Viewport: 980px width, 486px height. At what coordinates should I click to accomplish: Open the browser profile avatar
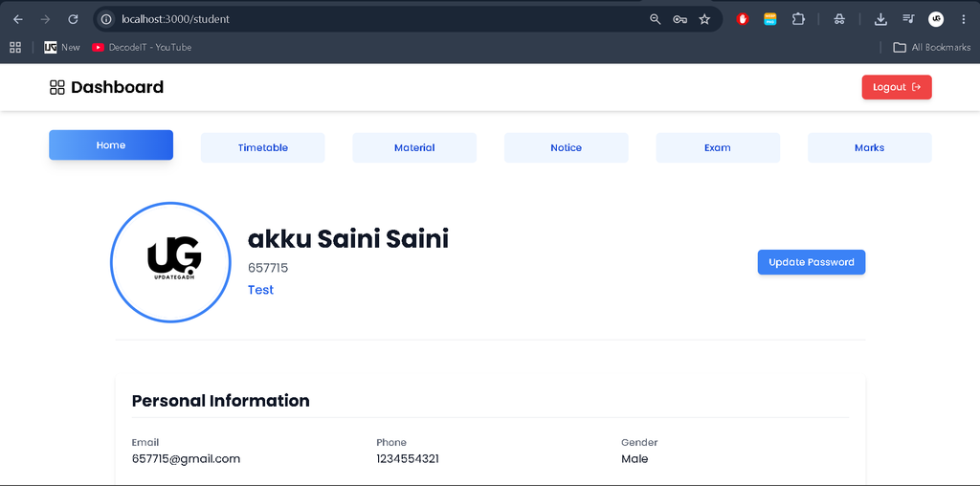click(936, 19)
